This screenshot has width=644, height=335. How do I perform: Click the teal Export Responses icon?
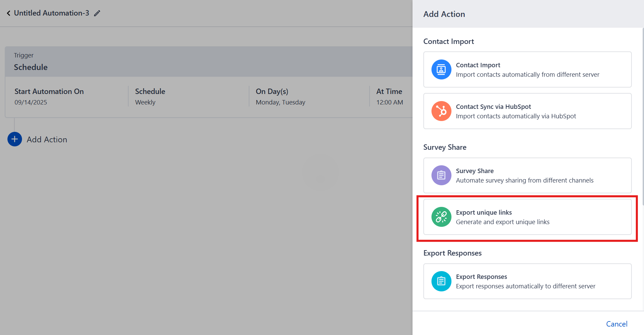tap(441, 281)
